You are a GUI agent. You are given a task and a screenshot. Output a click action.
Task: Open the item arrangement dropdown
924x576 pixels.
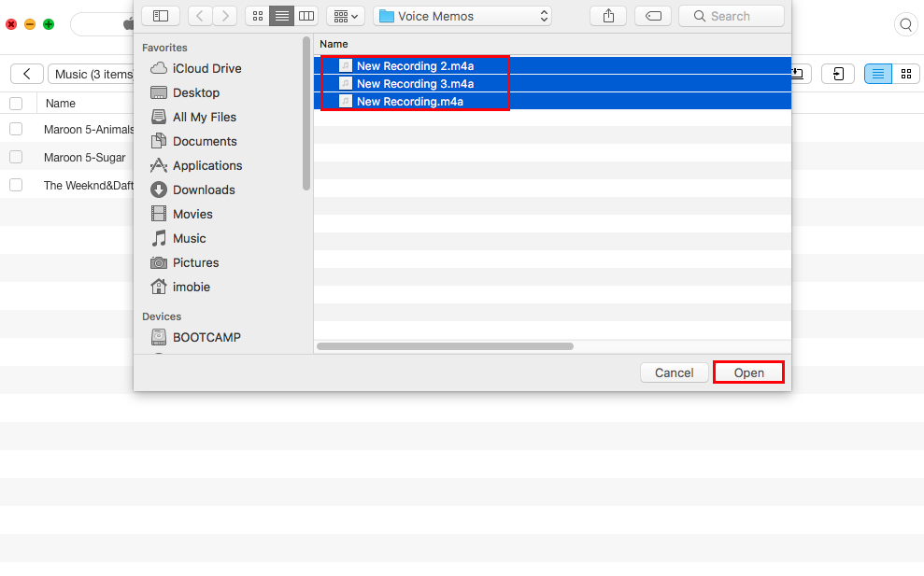click(346, 16)
